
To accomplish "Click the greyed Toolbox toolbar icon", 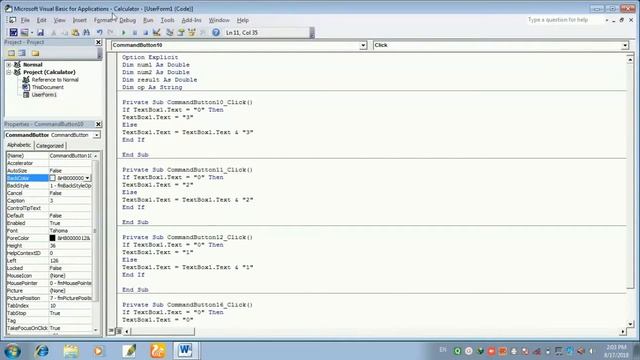I will (202, 32).
